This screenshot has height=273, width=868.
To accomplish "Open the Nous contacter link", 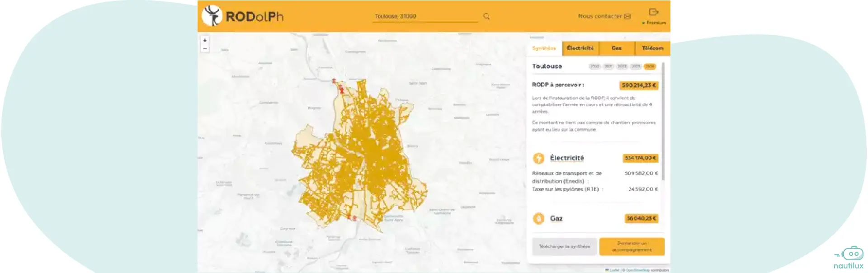I will (x=599, y=16).
